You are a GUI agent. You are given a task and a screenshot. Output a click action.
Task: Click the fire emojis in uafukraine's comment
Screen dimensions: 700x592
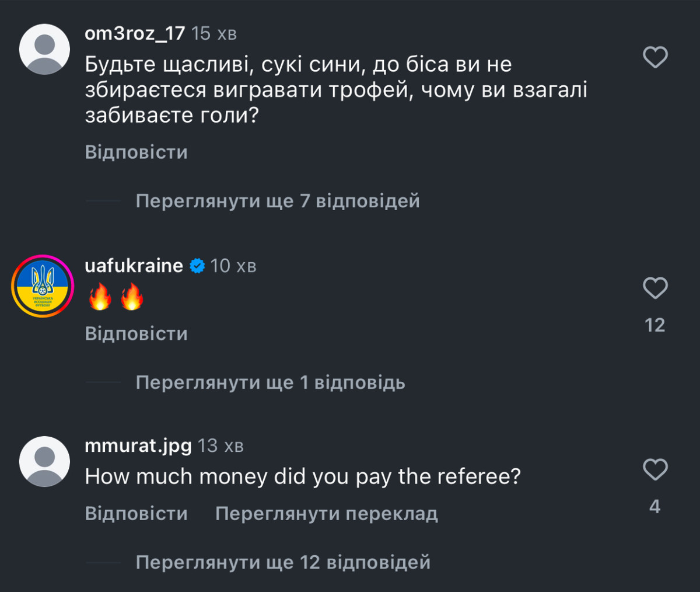[x=116, y=297]
